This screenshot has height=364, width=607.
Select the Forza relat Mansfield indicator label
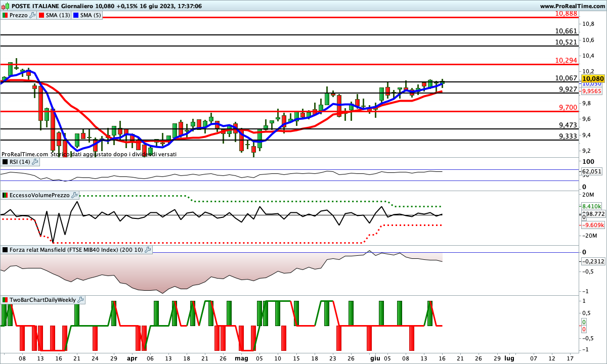tap(76, 249)
